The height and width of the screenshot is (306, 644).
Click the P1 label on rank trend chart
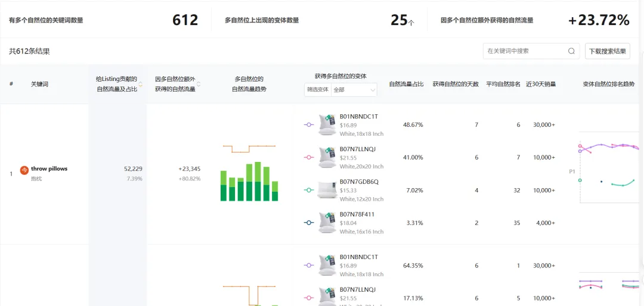(x=572, y=172)
